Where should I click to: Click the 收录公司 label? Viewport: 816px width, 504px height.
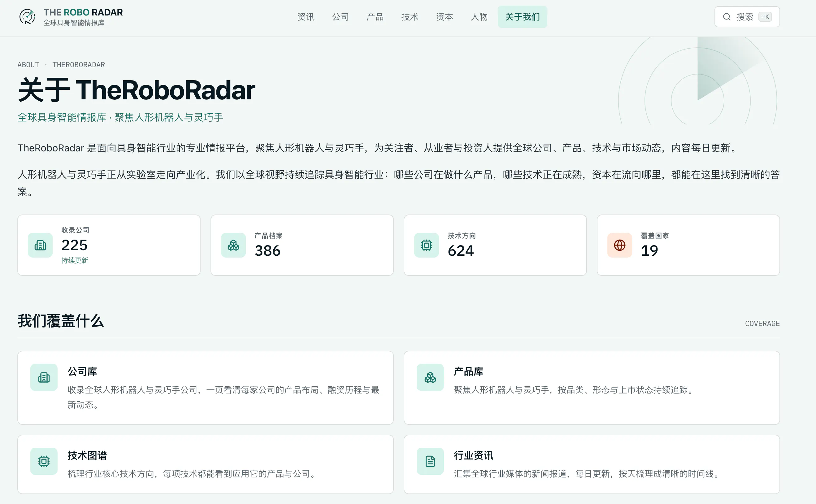(x=75, y=230)
